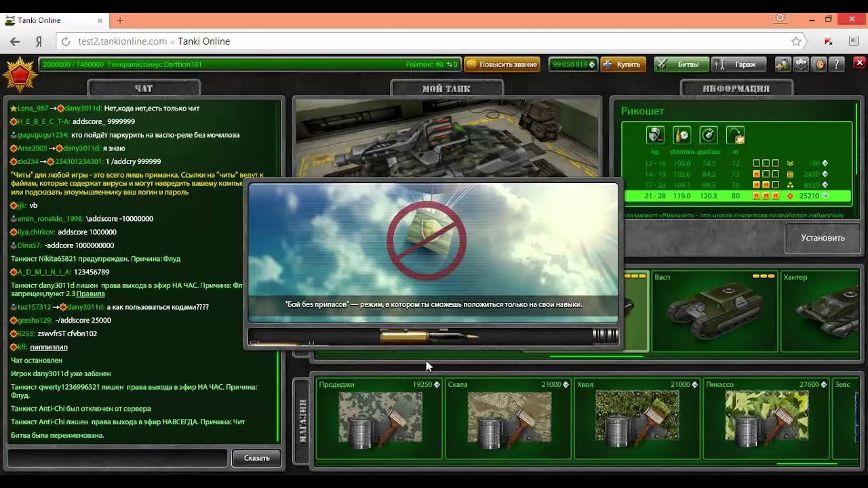Click the Купить buy crystals button

click(x=621, y=64)
